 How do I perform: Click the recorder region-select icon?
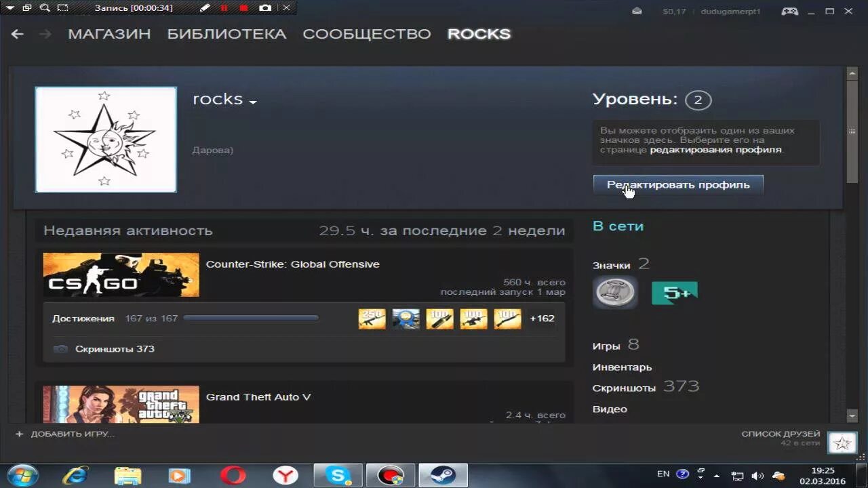pyautogui.click(x=62, y=8)
